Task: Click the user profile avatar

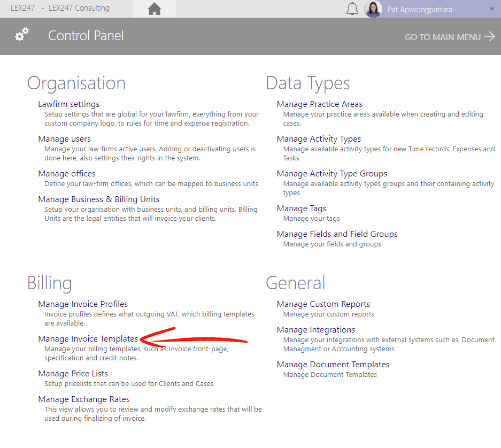Action: tap(373, 9)
